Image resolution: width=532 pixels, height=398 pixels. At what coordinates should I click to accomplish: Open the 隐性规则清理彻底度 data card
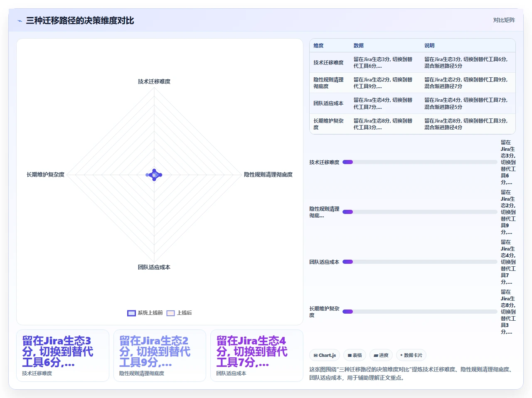pos(160,356)
